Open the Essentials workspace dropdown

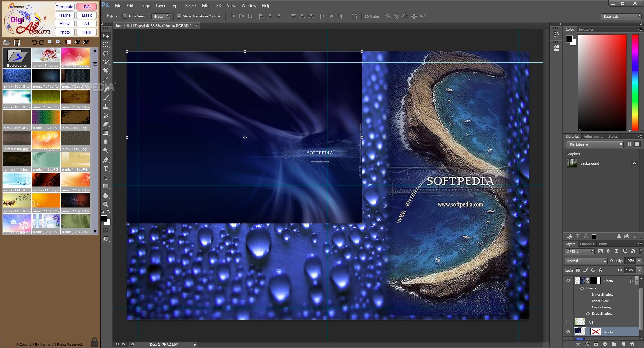(621, 16)
